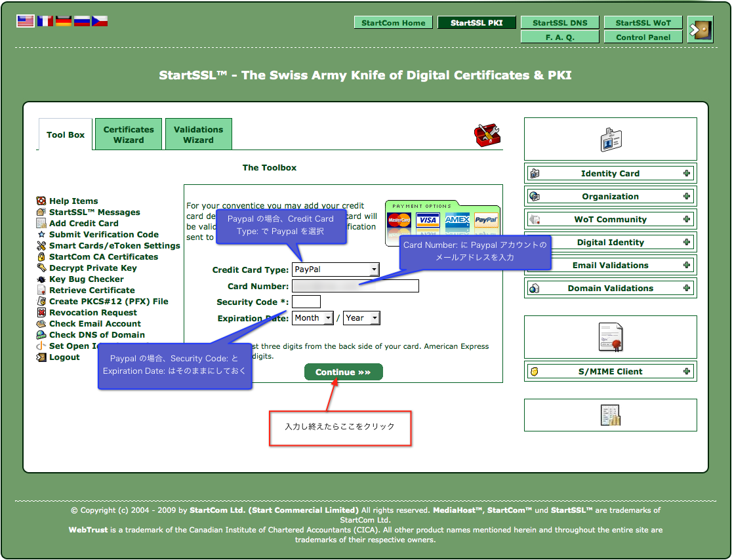
Task: Click the Create PKCS#12 file icon
Action: (x=41, y=302)
